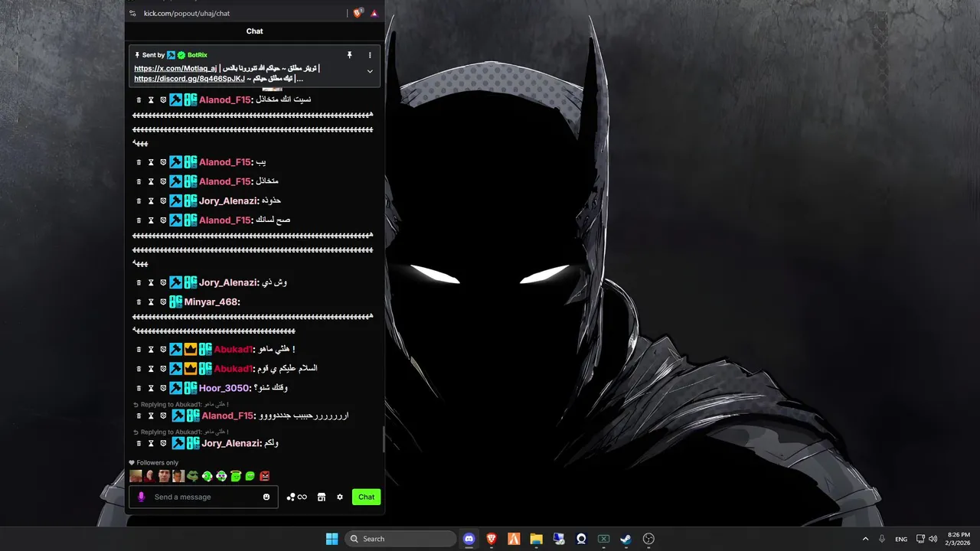Screen dimensions: 980x551
Task: Ban icon on Jory_Alenazi's 'وش ذي' message
Action: click(163, 282)
